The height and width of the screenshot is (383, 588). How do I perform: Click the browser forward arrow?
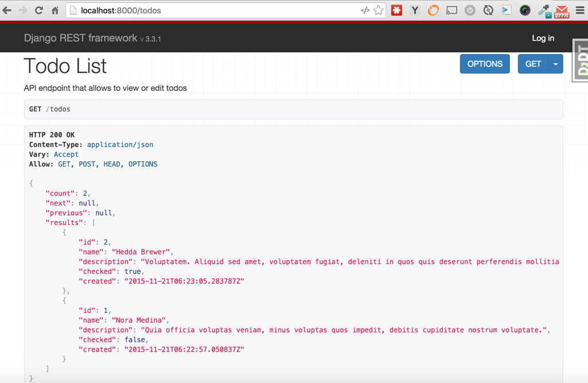(22, 10)
